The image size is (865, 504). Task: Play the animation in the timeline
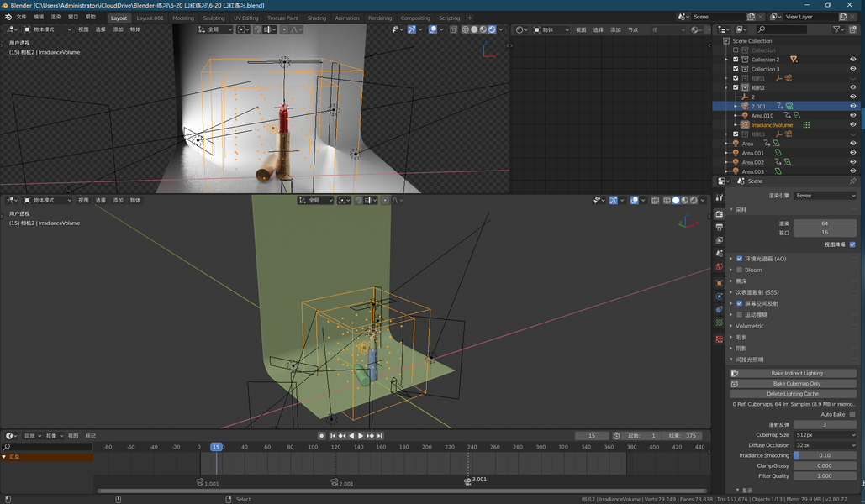(361, 436)
